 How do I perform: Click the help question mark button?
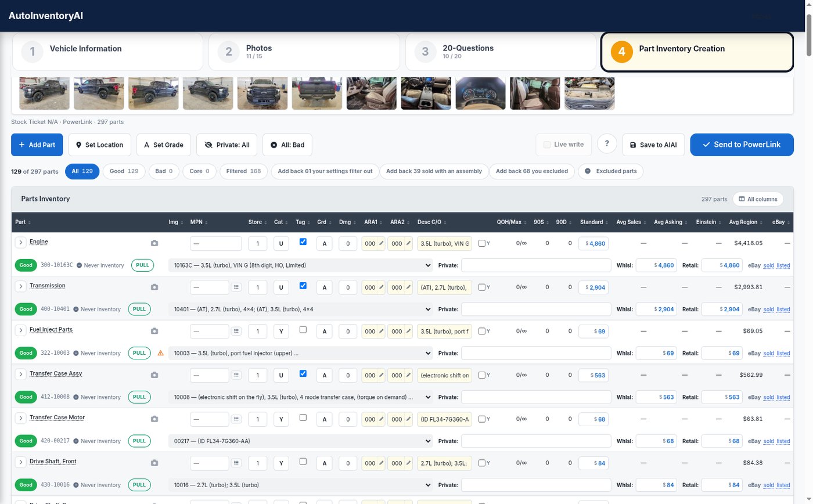click(x=607, y=144)
